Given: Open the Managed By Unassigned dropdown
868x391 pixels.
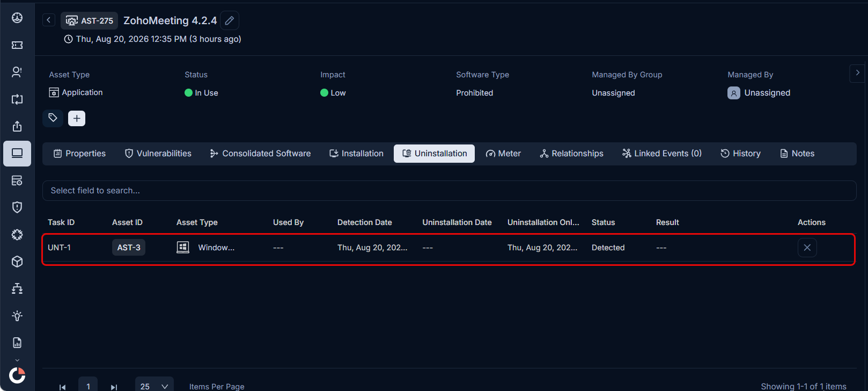Looking at the screenshot, I should (759, 93).
